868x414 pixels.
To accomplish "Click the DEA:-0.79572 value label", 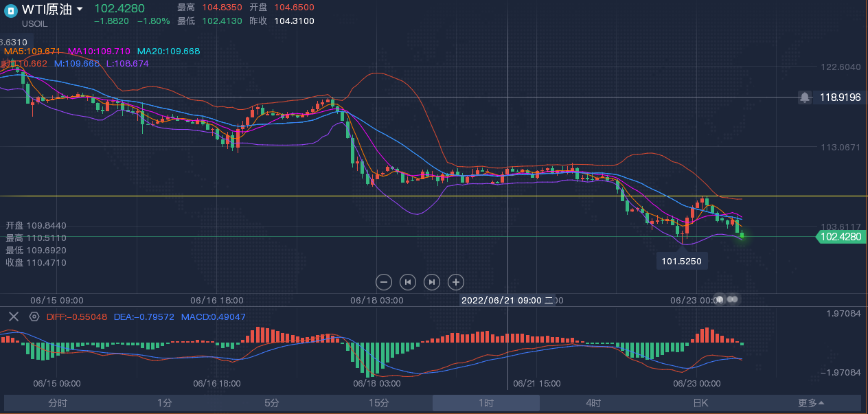I will (144, 317).
